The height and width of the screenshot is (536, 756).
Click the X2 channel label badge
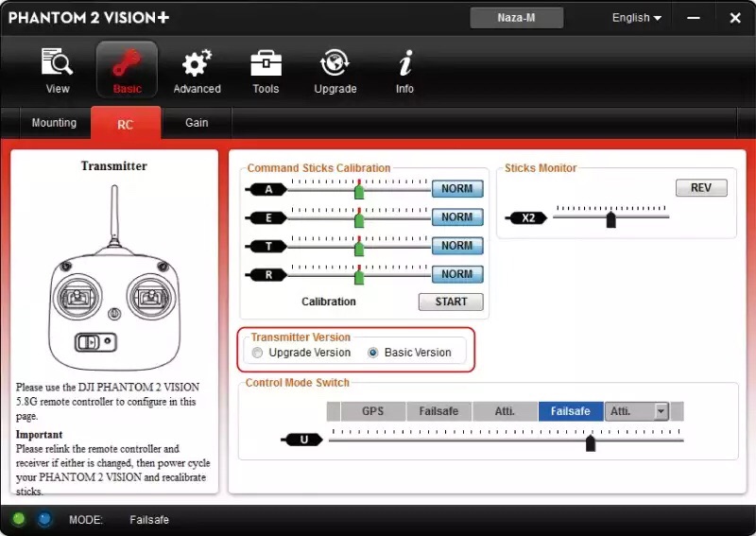coord(526,218)
